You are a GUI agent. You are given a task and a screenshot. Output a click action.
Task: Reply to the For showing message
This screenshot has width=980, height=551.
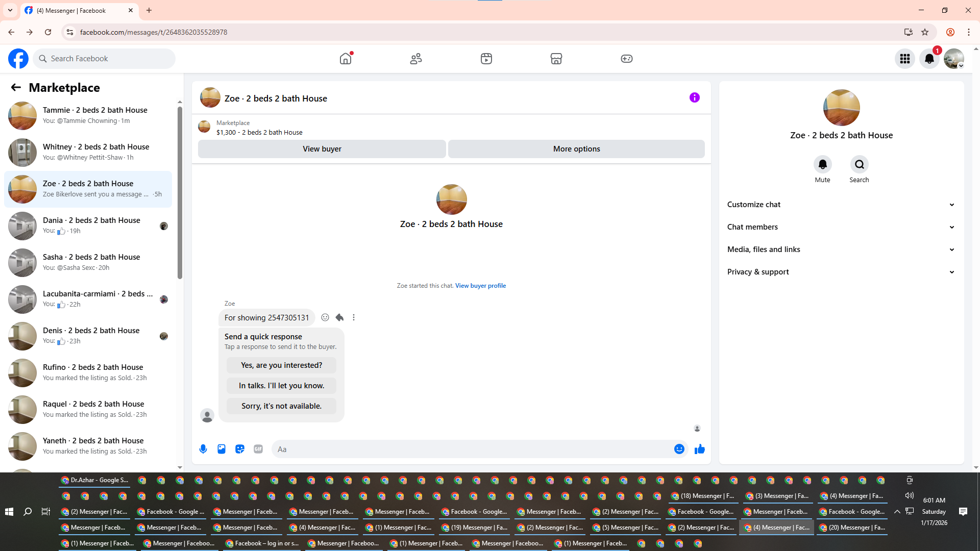[339, 317]
